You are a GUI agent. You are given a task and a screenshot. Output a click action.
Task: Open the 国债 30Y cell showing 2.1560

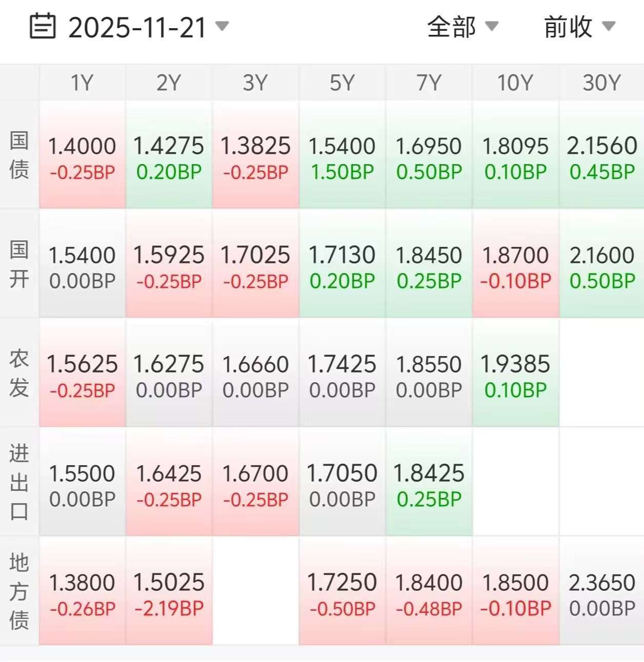click(x=601, y=155)
